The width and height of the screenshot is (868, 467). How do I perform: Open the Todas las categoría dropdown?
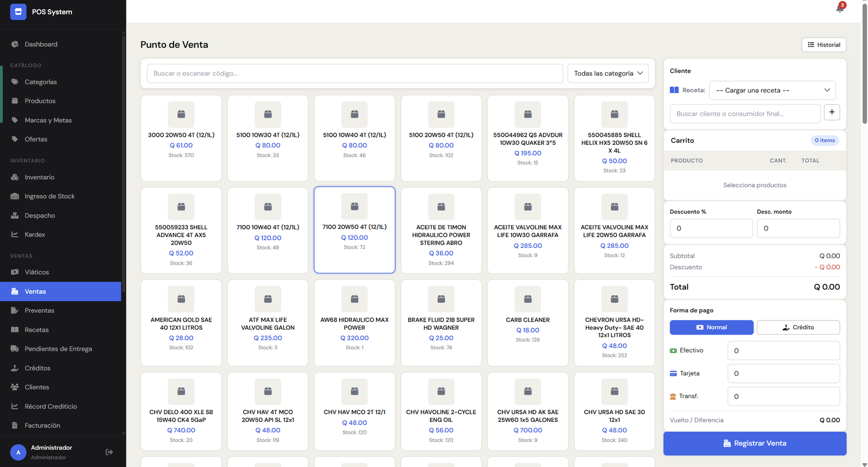(x=608, y=74)
